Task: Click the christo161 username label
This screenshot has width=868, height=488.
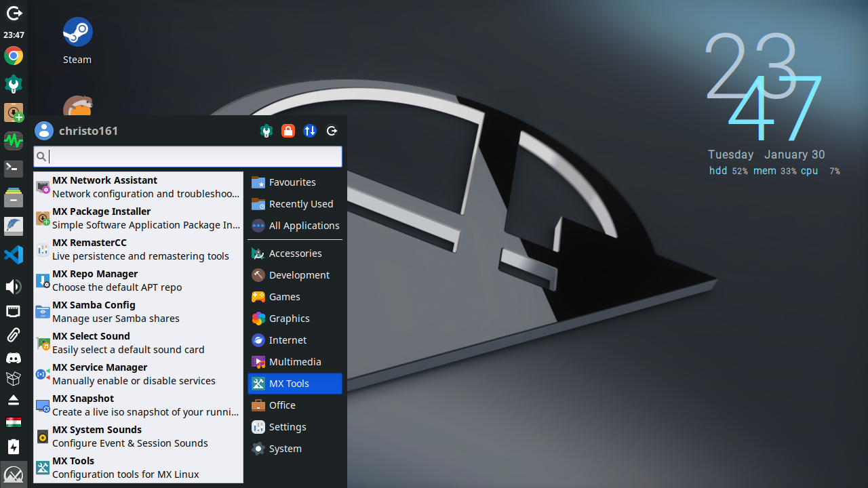Action: click(89, 131)
